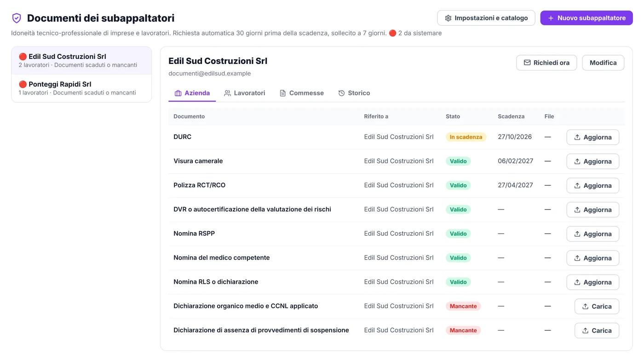
Task: Click the envelope icon in Richiedi ora
Action: pyautogui.click(x=527, y=63)
